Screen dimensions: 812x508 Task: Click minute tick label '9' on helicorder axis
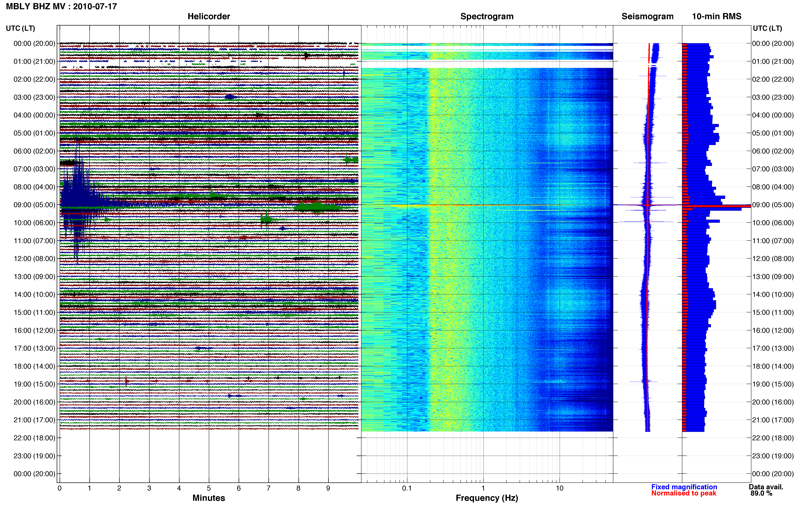328,488
